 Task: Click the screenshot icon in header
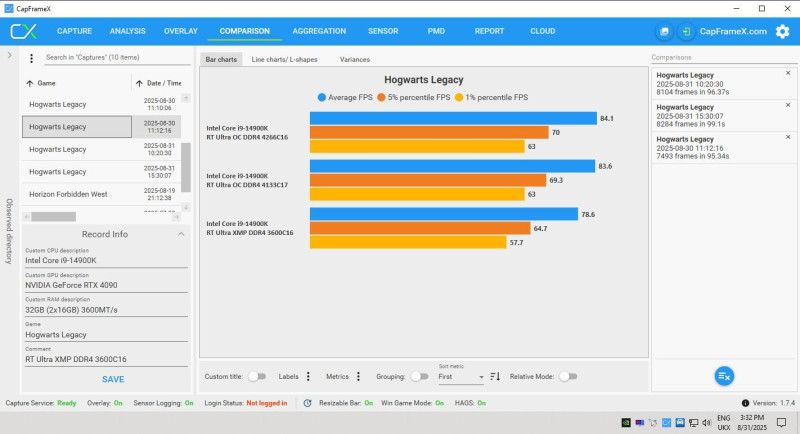coord(664,32)
